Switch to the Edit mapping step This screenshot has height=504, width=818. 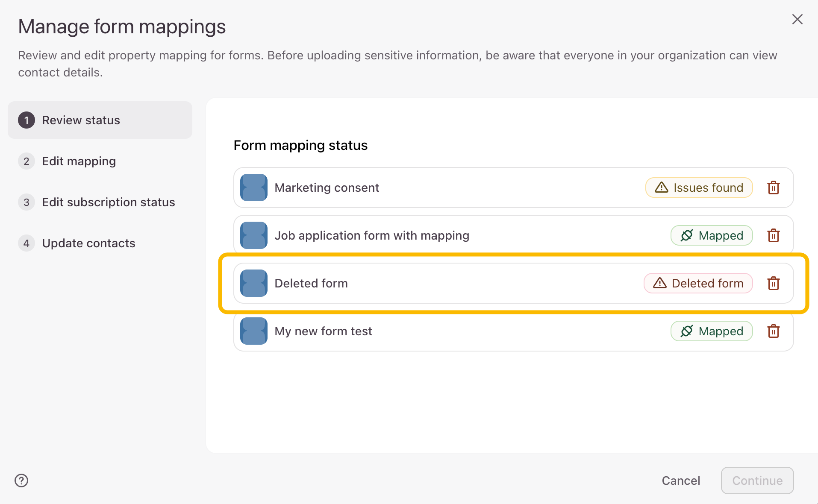[79, 161]
